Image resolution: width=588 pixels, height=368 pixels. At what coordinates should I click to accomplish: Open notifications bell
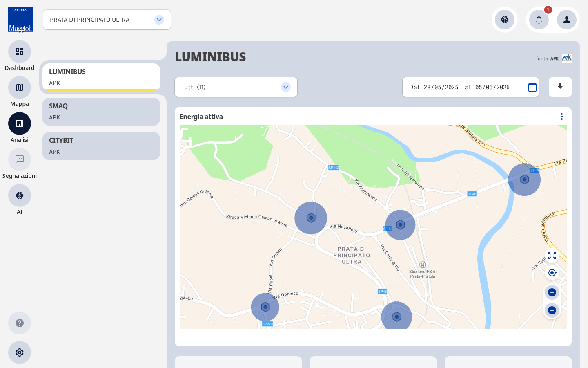[539, 20]
